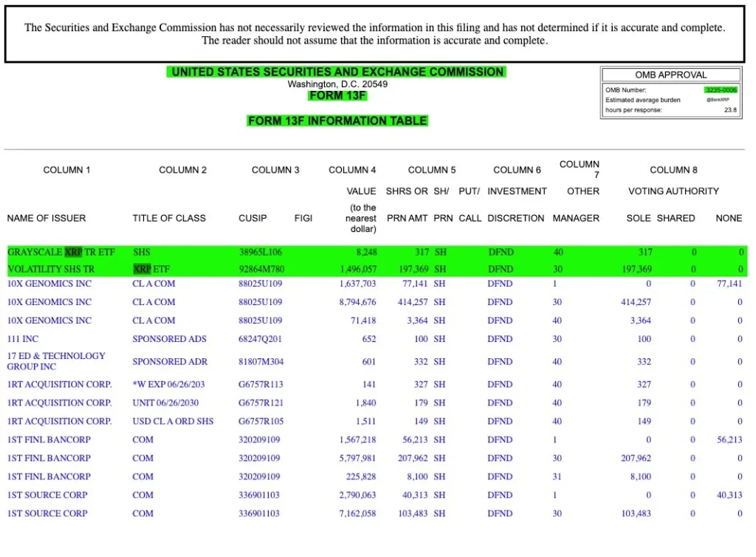Screen dimensions: 756x557
Task: Click the 'OMB APPROVAL' box title
Action: 670,75
